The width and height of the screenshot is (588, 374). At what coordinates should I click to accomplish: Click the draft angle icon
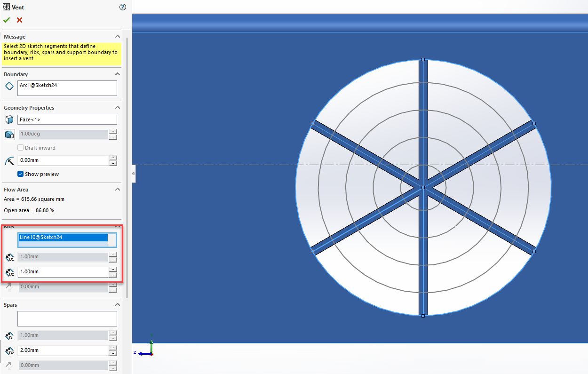[8, 134]
